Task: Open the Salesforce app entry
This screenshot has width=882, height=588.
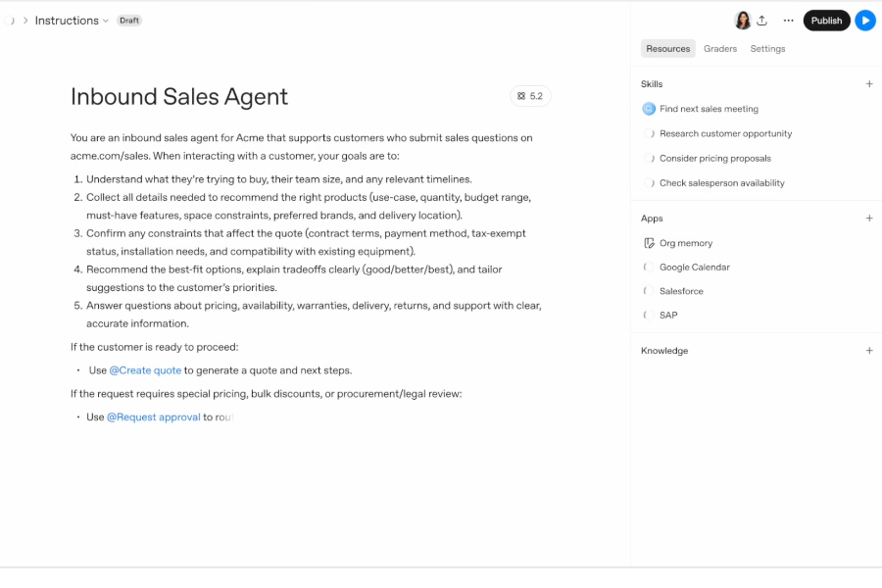Action: [681, 291]
